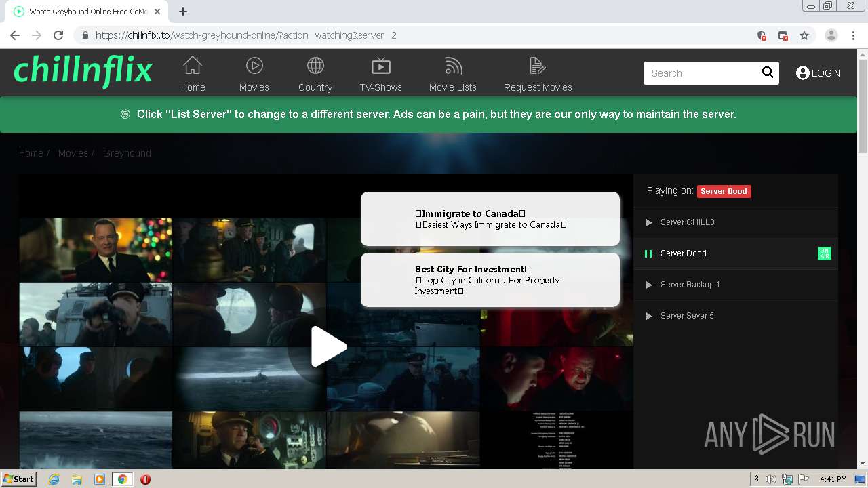Open File Explorer from the taskbar
This screenshot has height=488, width=868.
click(x=77, y=479)
